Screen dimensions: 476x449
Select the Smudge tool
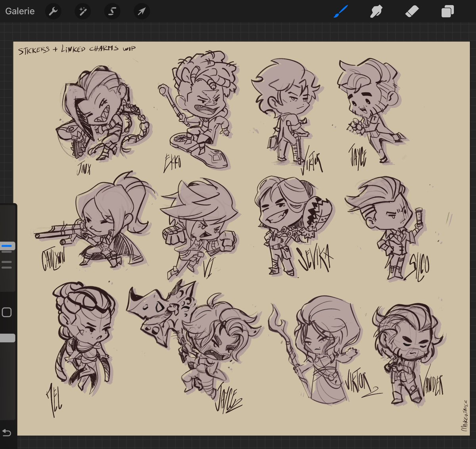point(376,12)
